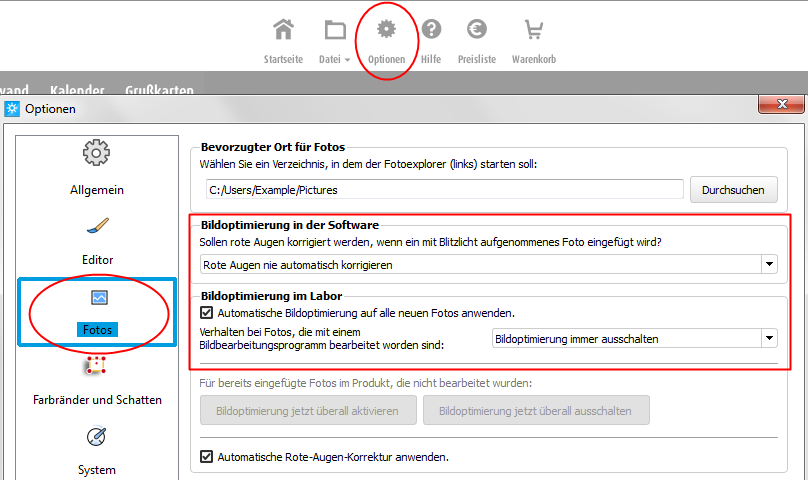
Task: Expand the Rote Augen correction dropdown
Action: 769,265
